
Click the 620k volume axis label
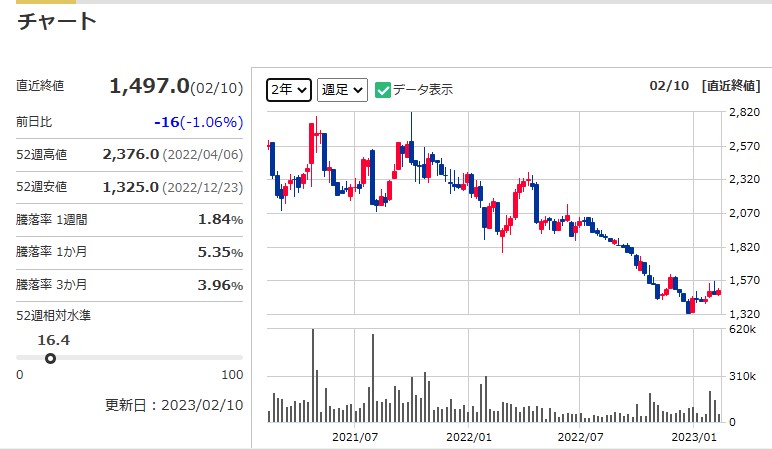tap(742, 329)
